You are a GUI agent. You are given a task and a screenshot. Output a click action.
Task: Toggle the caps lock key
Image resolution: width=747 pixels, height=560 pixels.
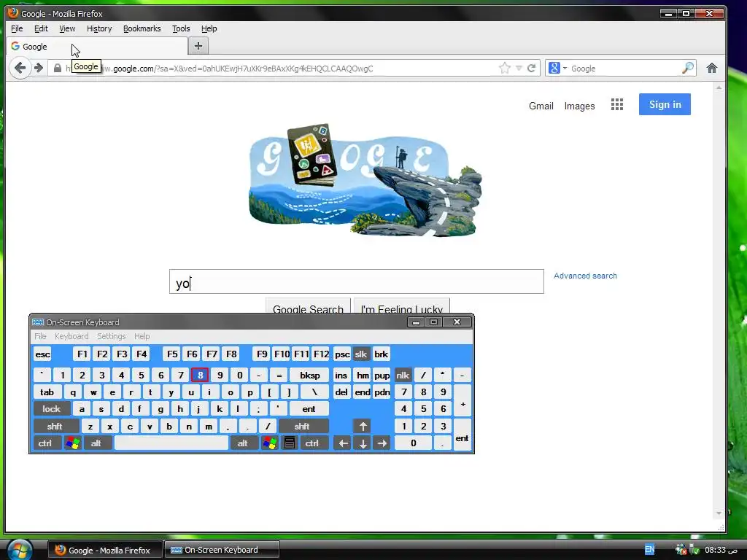52,409
